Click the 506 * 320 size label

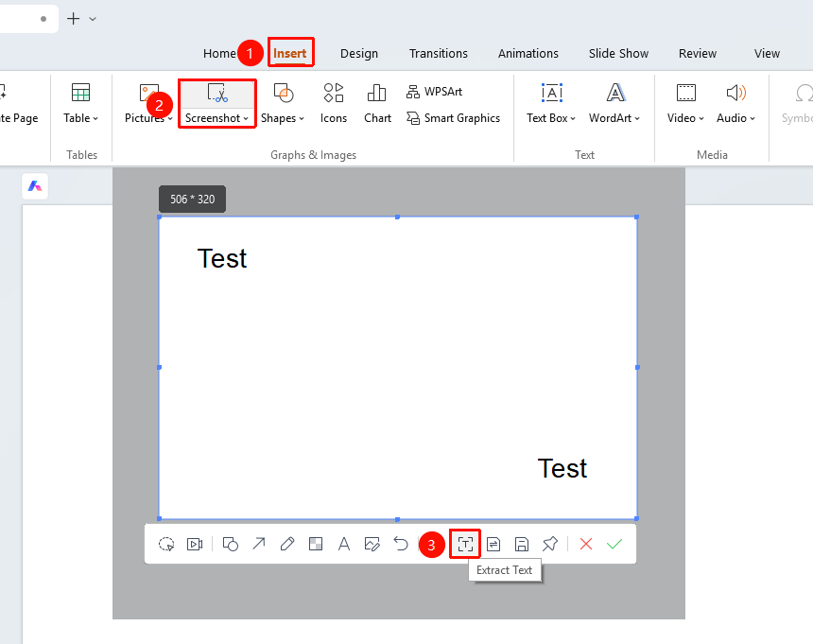[192, 200]
